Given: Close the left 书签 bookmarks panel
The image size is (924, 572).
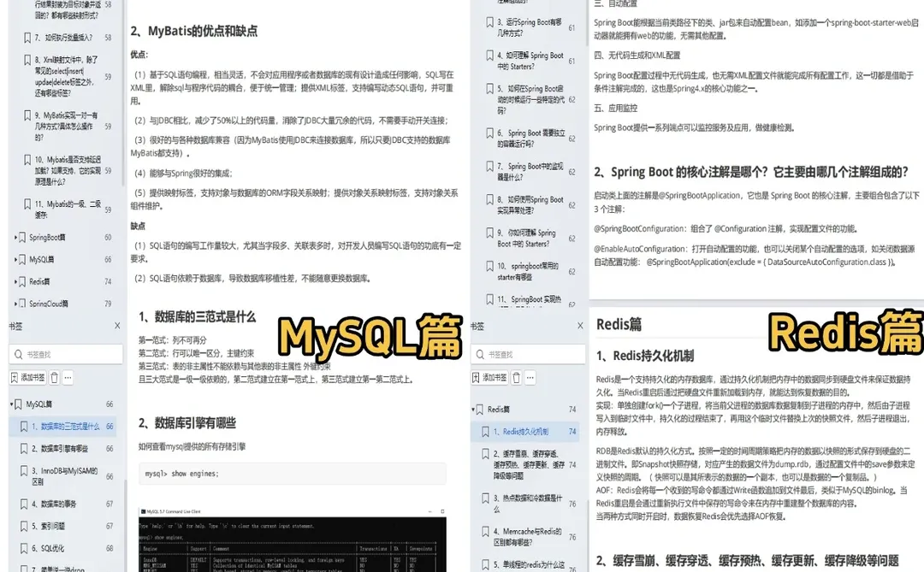Looking at the screenshot, I should point(115,325).
